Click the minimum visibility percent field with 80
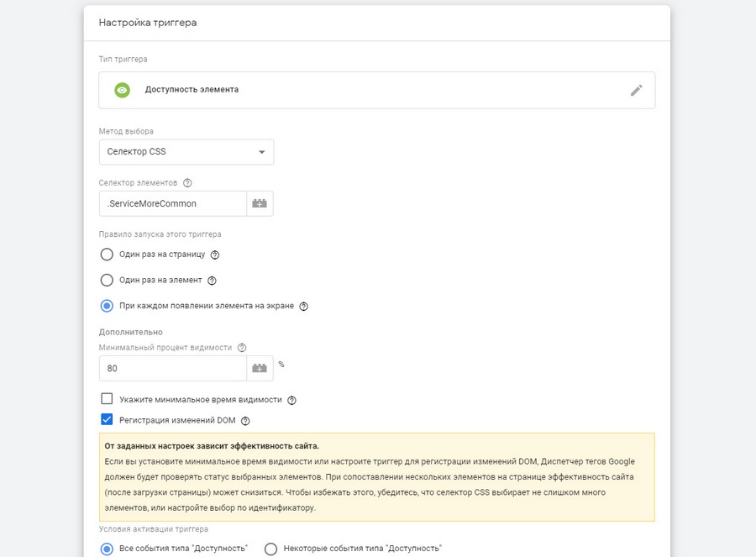Viewport: 756px width, 557px height. 172,368
